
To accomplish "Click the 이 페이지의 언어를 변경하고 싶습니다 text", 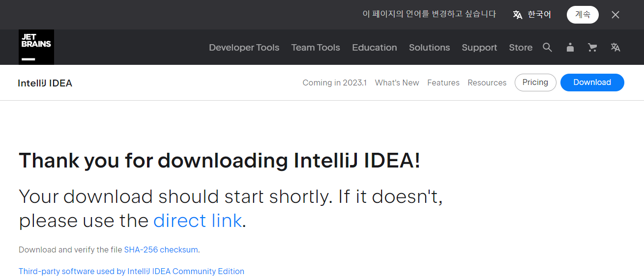I will click(429, 14).
